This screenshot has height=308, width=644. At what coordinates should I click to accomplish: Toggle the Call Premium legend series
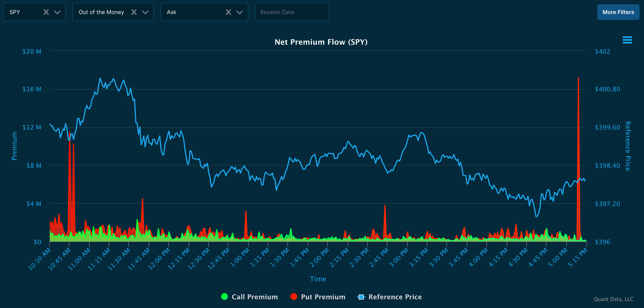coord(249,297)
